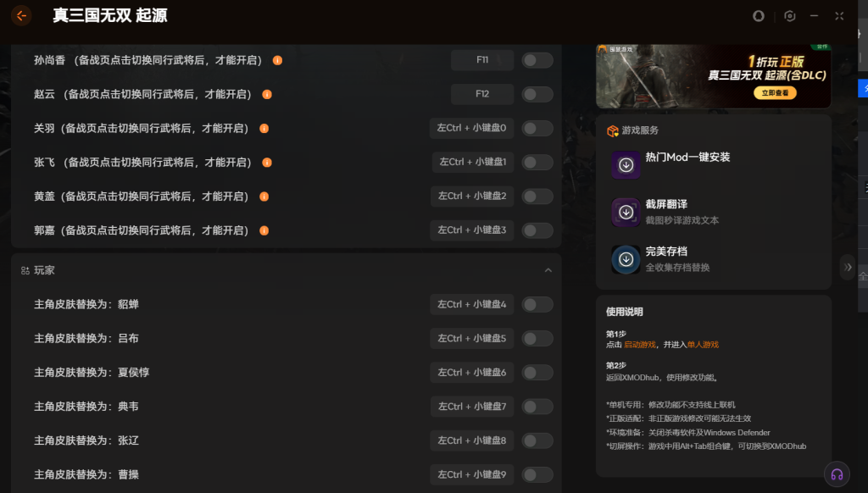Enable the 主角皮肤替换为：貂蝉 toggle
The image size is (868, 493).
(x=537, y=304)
